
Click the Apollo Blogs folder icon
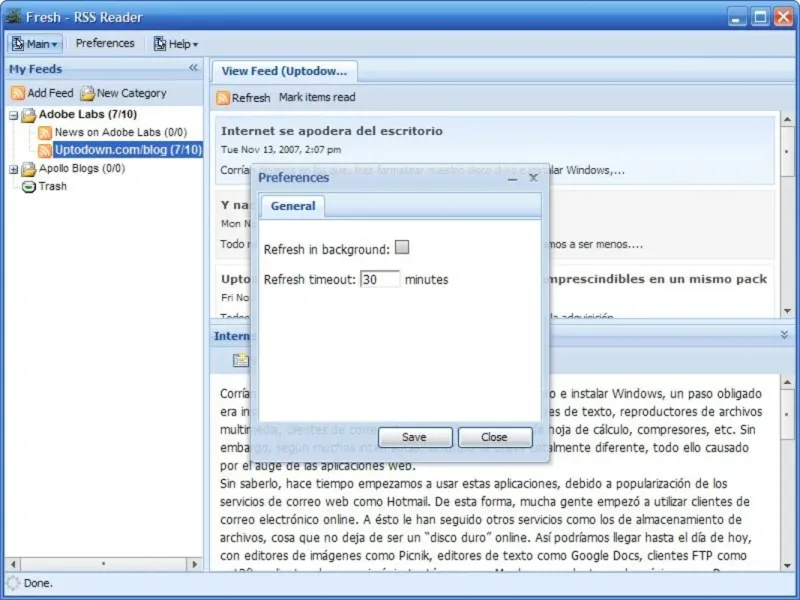pos(29,168)
